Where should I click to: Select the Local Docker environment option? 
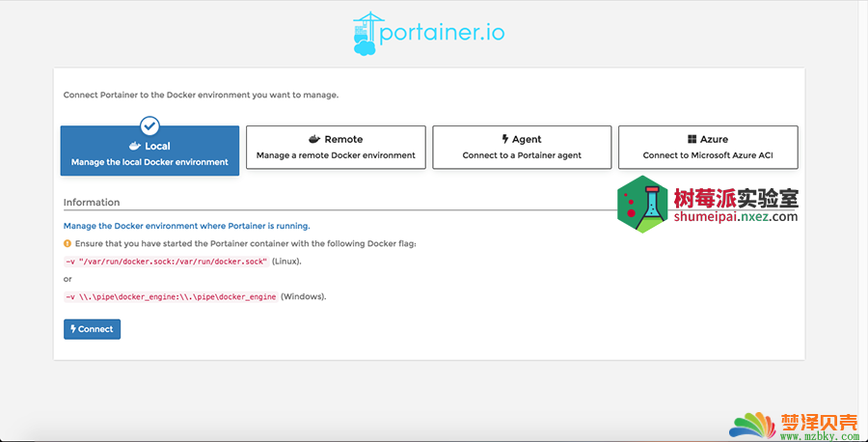pos(149,151)
